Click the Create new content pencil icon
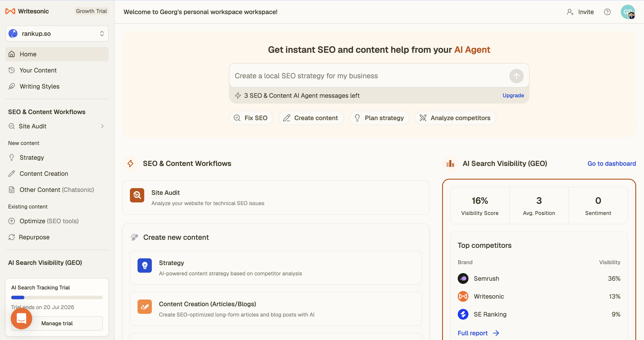644x340 pixels. point(134,237)
